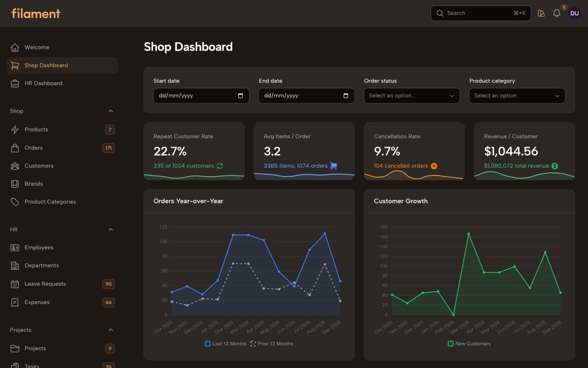Image resolution: width=588 pixels, height=368 pixels.
Task: Open HR Dashboard menu item
Action: pos(62,84)
